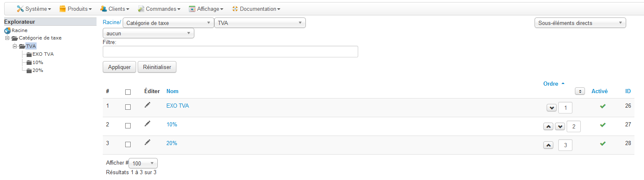Click the Racine globe icon in Explorateur

click(x=7, y=30)
